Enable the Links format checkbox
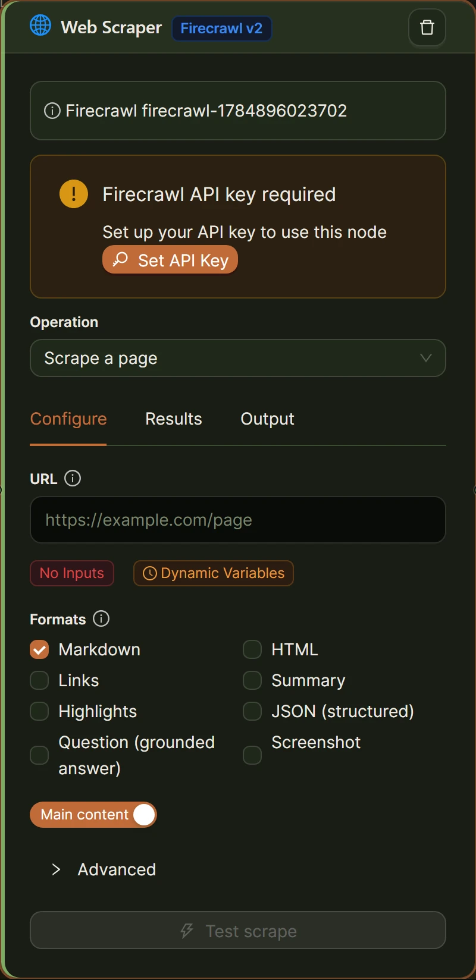Image resolution: width=476 pixels, height=980 pixels. point(39,680)
